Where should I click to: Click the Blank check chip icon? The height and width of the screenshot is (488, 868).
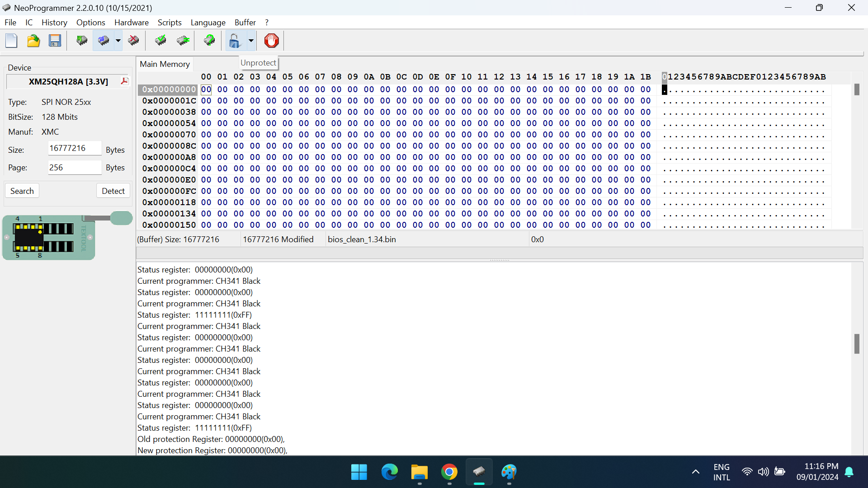[x=183, y=41]
